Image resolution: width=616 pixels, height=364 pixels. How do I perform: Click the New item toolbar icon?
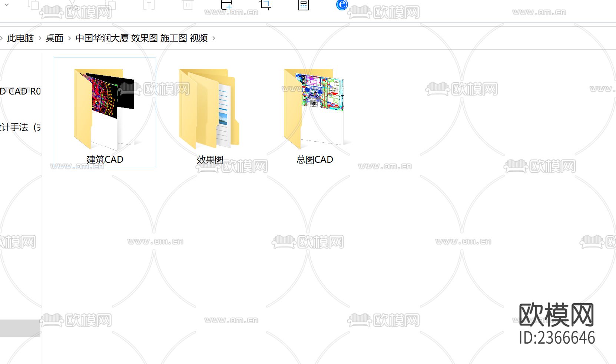(x=228, y=4)
